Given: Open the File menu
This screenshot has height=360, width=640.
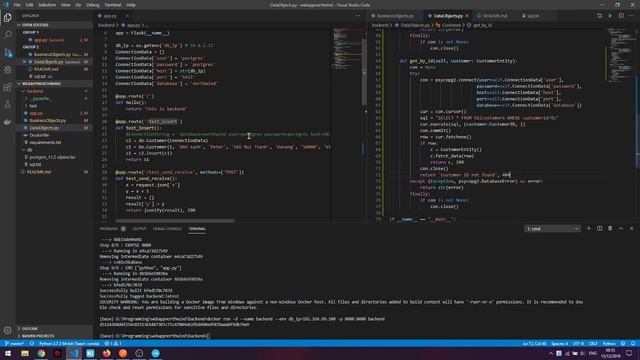Looking at the screenshot, I should click(17, 5).
